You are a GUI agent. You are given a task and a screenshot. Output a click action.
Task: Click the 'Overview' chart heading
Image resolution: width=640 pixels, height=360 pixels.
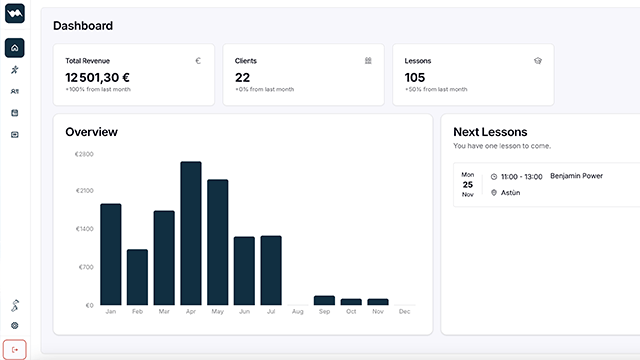click(x=91, y=132)
